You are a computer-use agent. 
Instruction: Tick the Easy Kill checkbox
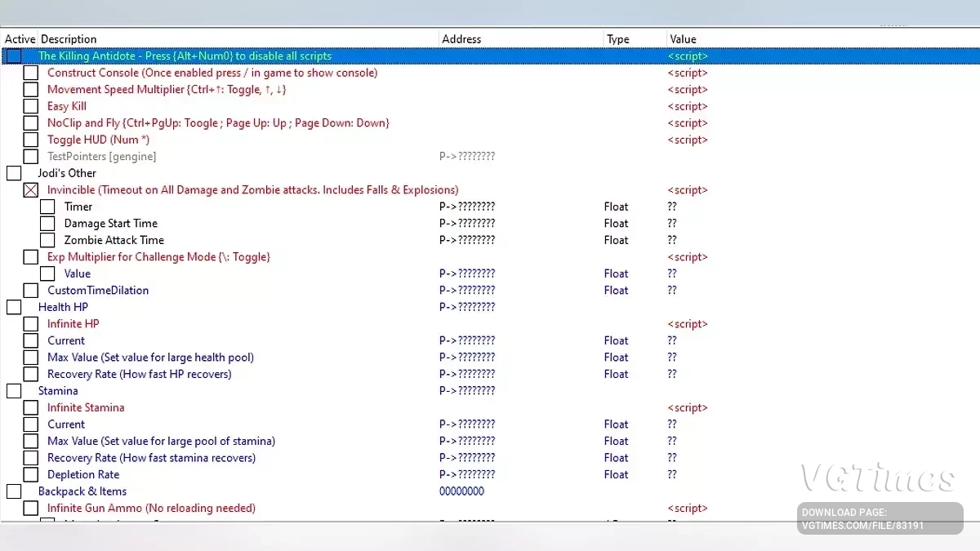pyautogui.click(x=31, y=106)
